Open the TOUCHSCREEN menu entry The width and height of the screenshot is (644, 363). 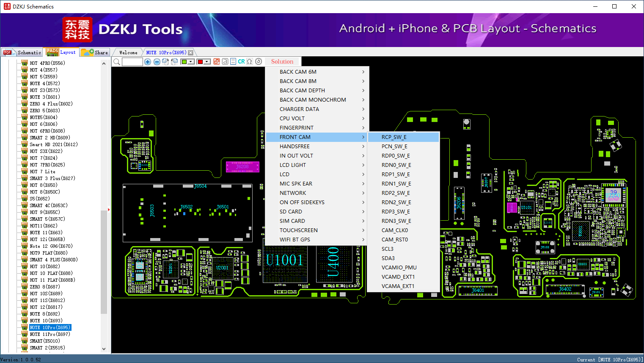317,230
